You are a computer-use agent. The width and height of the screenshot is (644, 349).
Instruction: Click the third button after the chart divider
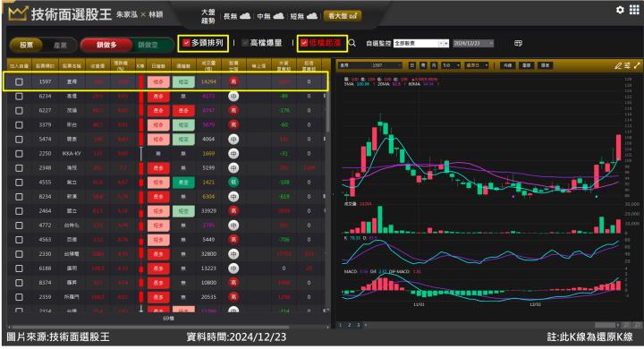click(x=545, y=65)
